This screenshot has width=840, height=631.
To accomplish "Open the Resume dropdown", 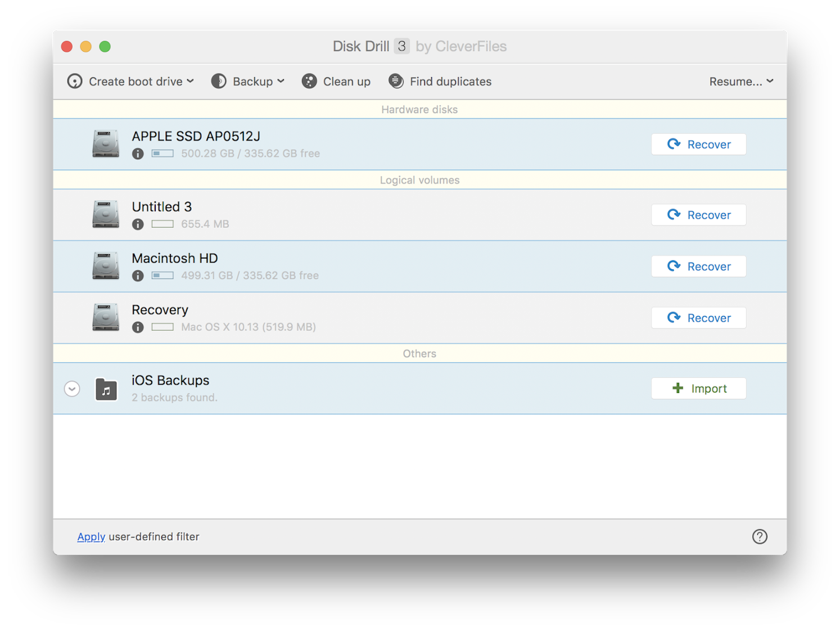I will coord(741,81).
